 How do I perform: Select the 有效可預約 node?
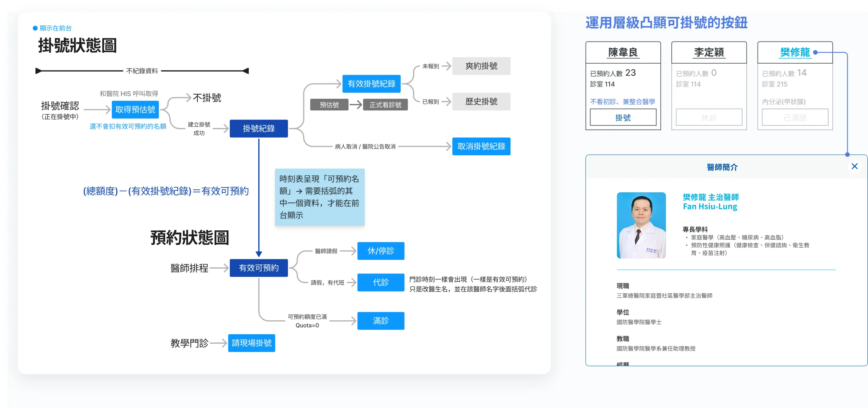258,268
